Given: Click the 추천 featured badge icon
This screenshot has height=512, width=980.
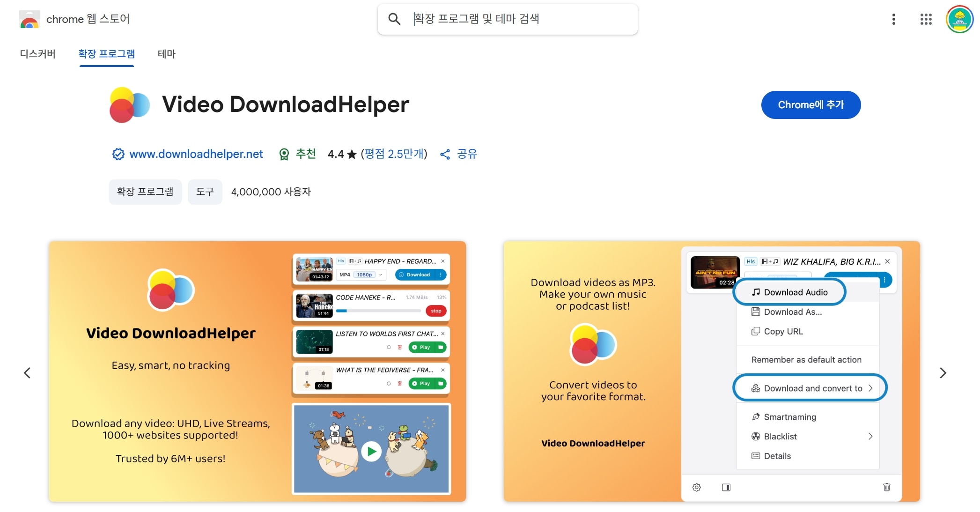Looking at the screenshot, I should (x=284, y=154).
